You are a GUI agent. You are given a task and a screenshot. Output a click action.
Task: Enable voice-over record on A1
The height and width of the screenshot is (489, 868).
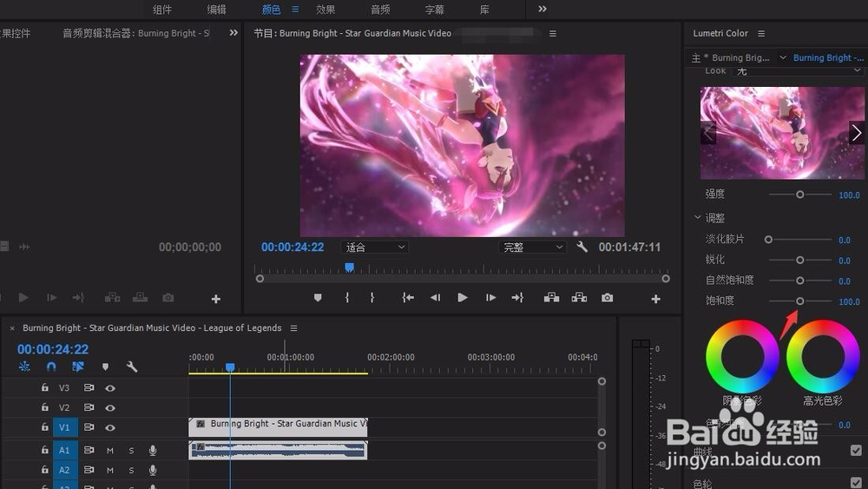tap(153, 450)
